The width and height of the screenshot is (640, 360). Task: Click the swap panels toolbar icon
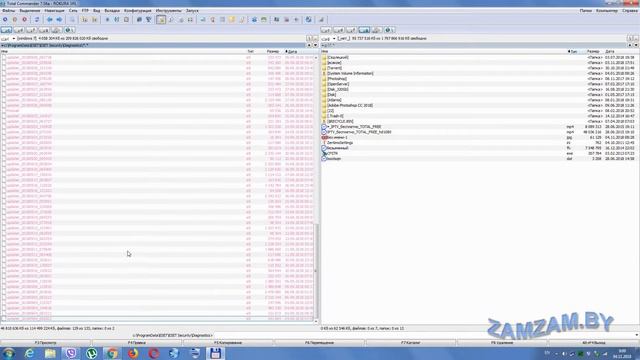coord(37,20)
